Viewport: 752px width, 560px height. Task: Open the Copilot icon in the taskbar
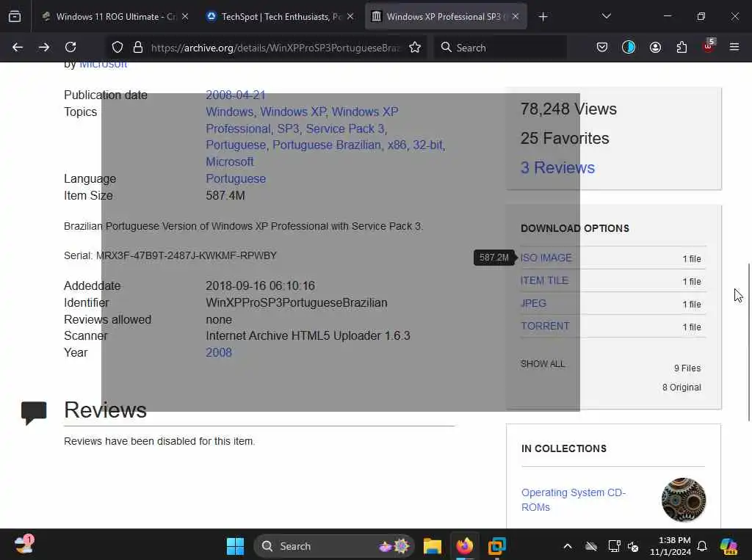point(728,546)
